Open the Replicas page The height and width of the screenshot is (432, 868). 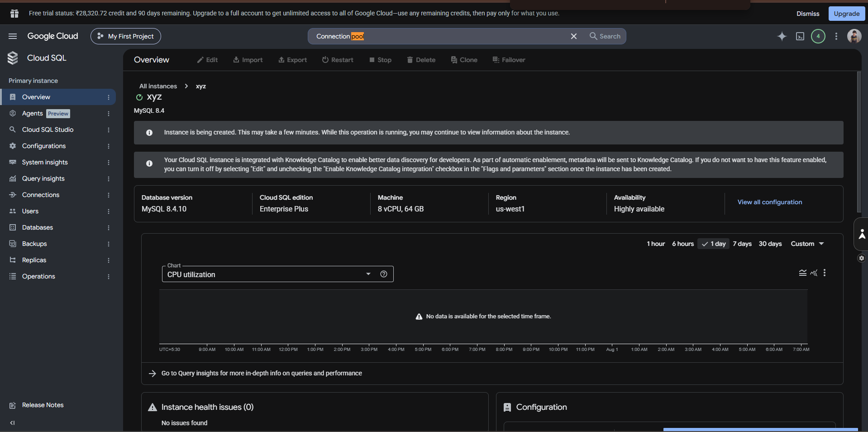34,260
